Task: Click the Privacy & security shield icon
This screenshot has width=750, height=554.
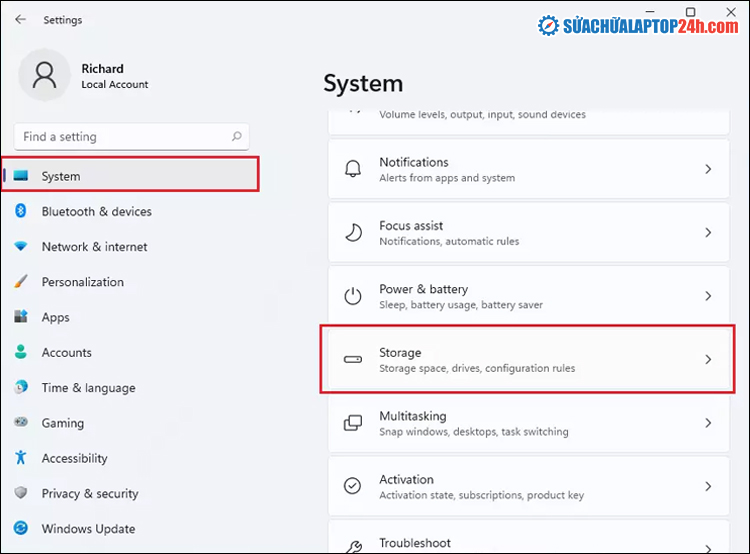Action: click(21, 493)
